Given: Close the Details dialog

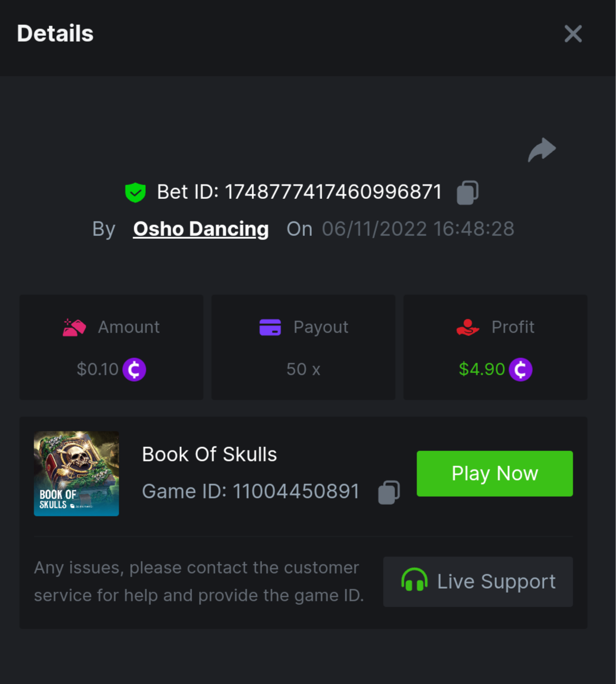Looking at the screenshot, I should (573, 34).
